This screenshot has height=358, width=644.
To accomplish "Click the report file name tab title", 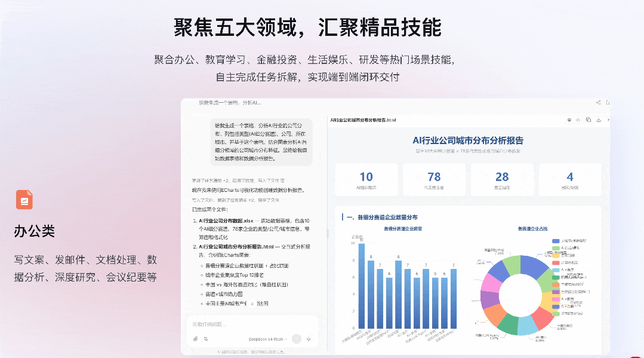I will [x=363, y=120].
